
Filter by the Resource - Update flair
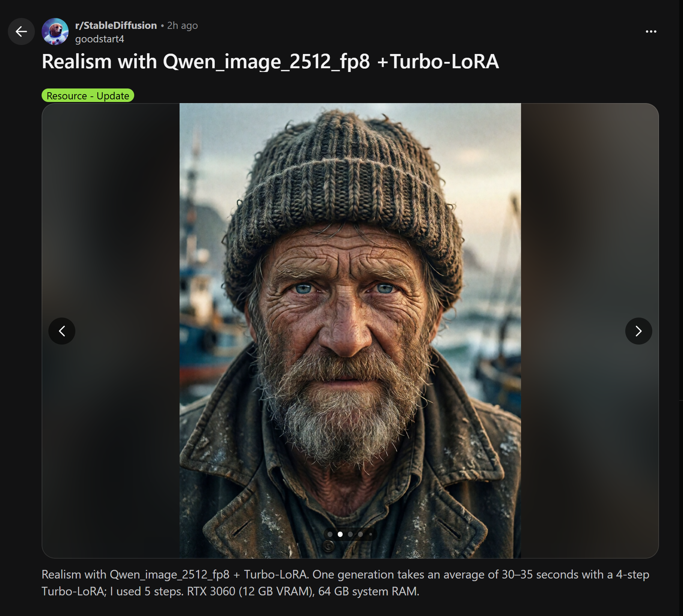tap(88, 96)
